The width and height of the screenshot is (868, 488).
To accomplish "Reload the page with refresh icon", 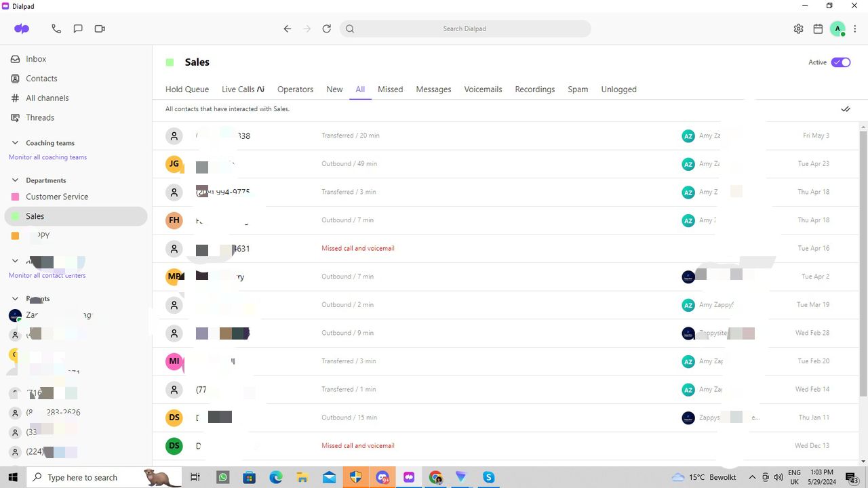I will tap(326, 28).
